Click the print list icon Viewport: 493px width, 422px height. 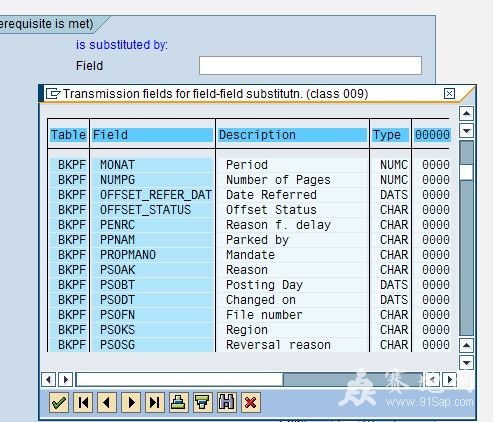point(179,403)
